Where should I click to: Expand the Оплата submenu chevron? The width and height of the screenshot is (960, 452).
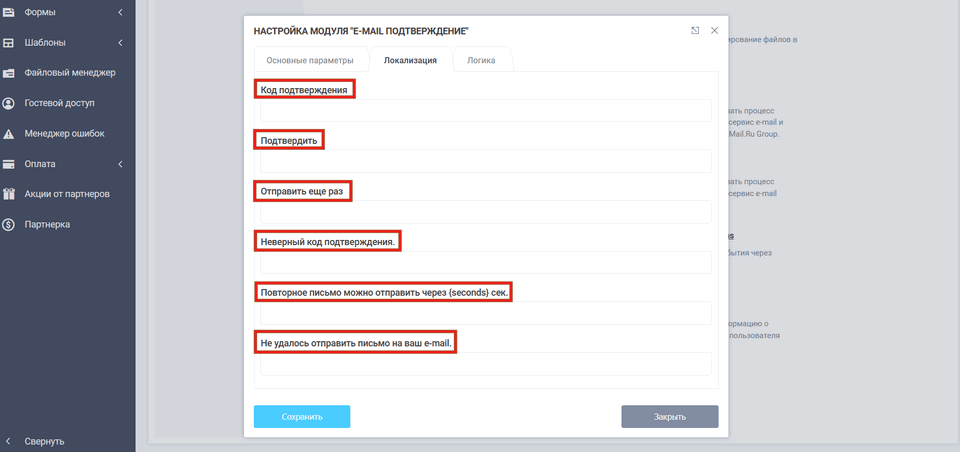(x=120, y=164)
